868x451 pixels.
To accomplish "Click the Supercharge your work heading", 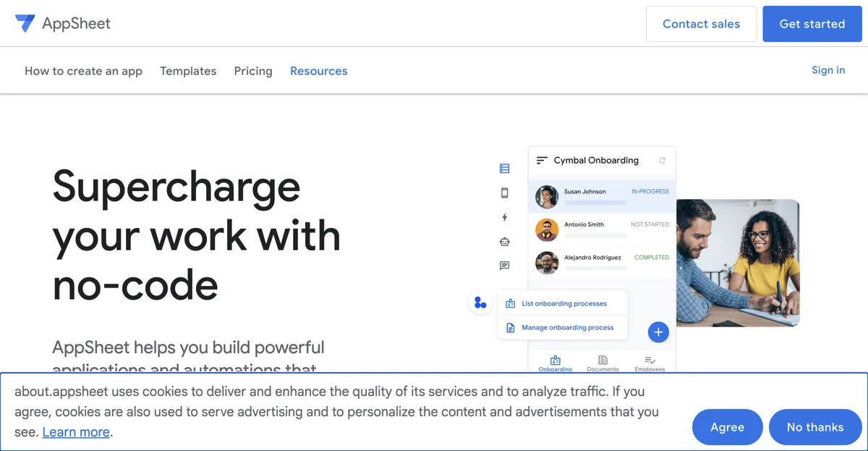I will click(x=197, y=235).
